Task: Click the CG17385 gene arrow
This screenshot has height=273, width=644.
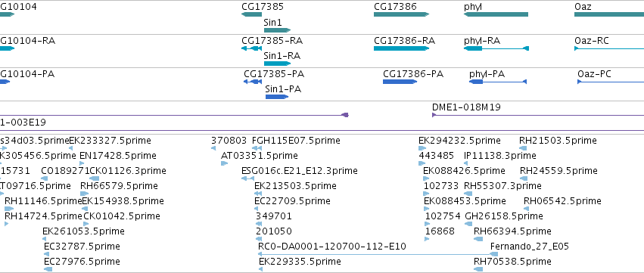Action: pos(251,14)
